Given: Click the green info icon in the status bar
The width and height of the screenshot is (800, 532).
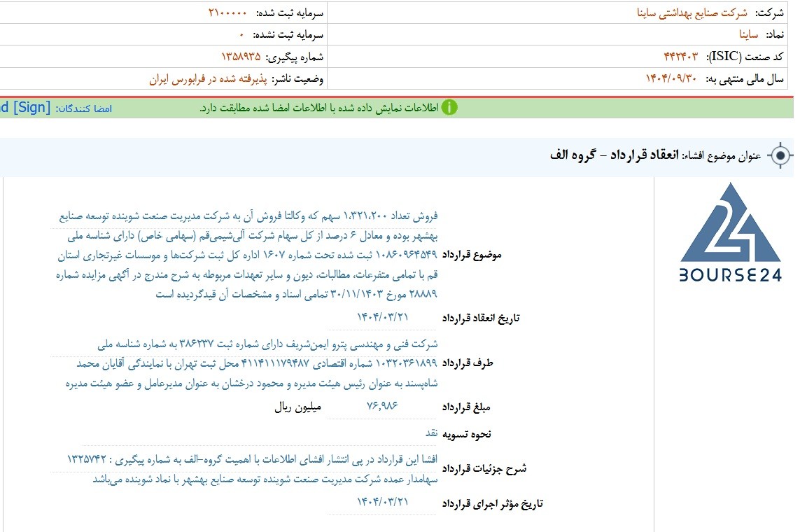Looking at the screenshot, I should click(449, 108).
